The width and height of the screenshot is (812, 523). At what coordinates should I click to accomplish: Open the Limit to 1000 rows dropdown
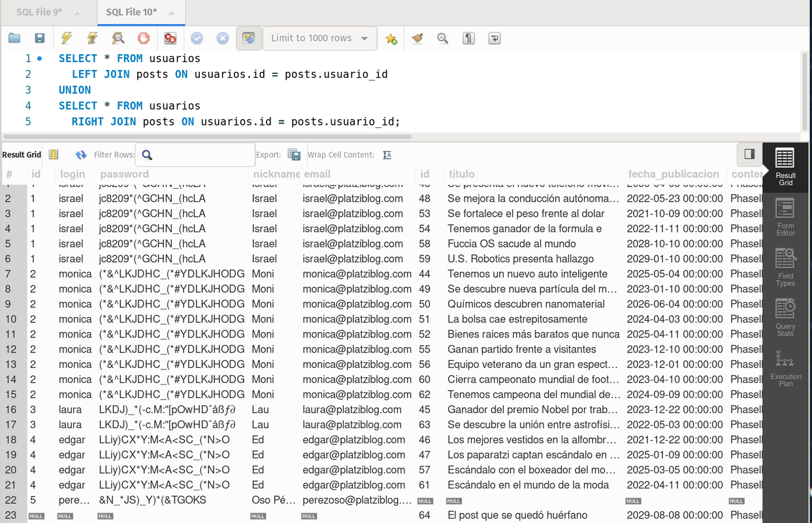point(319,39)
